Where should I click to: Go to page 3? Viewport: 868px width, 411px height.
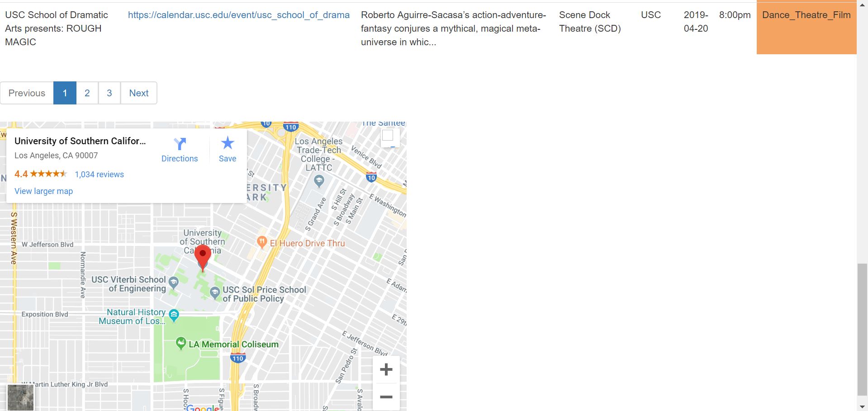[109, 93]
